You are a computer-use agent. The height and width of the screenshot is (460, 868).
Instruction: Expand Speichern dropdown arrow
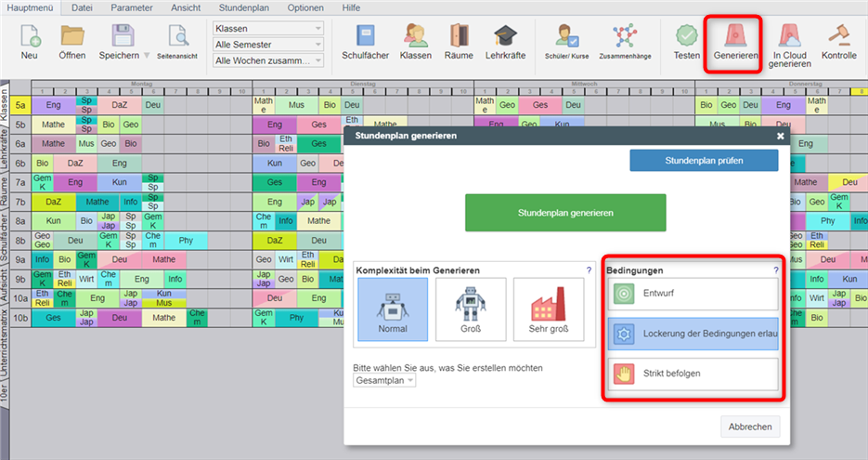[147, 56]
